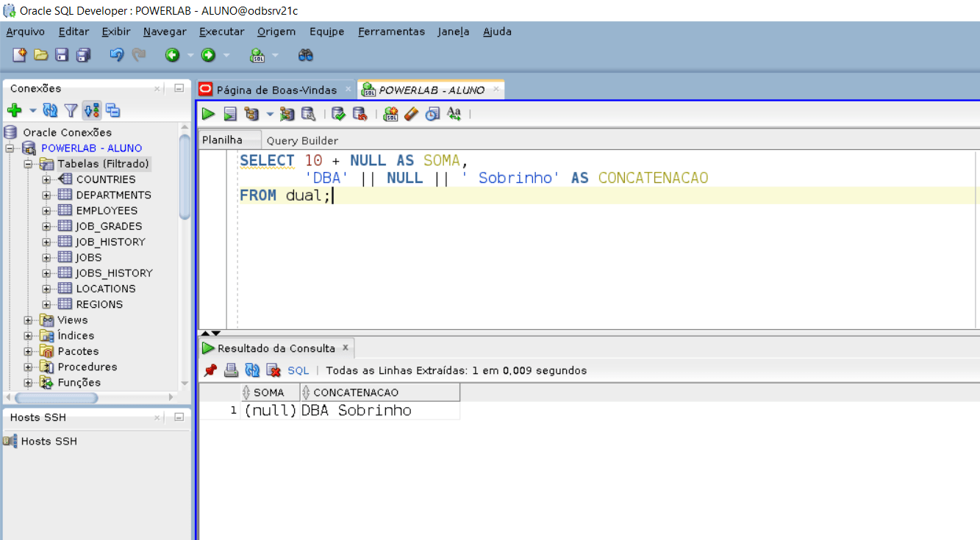Open the Query Builder view
This screenshot has width=980, height=540.
(302, 140)
